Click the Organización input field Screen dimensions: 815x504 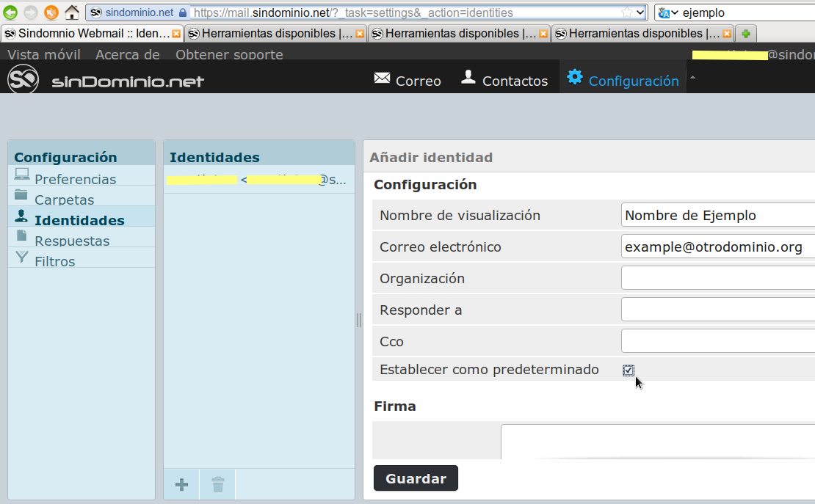coord(717,278)
